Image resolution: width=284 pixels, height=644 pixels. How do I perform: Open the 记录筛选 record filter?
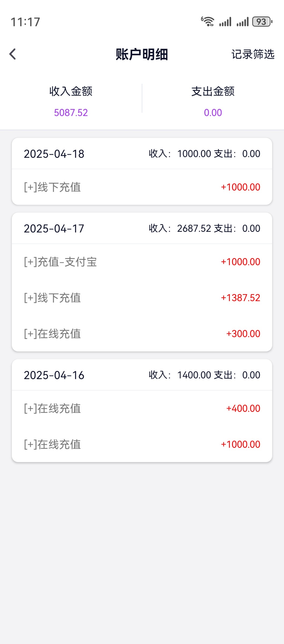(253, 54)
